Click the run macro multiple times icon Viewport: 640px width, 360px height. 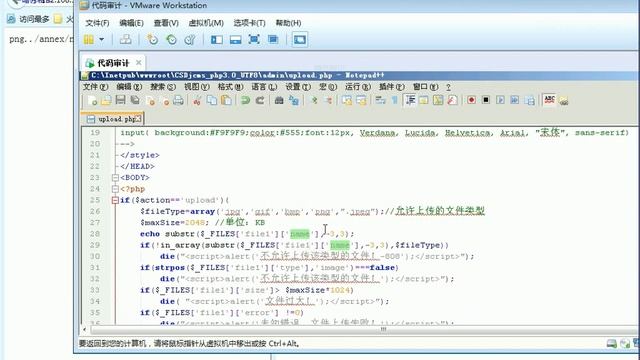(515, 100)
